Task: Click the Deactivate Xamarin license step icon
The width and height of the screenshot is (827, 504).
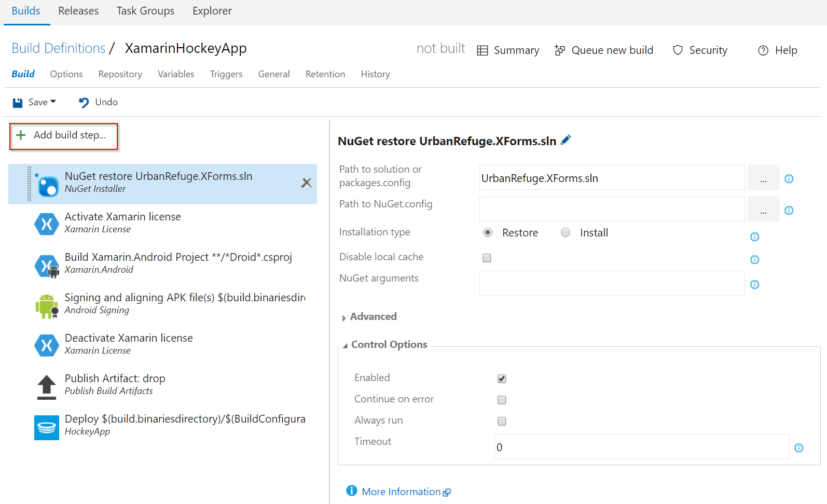Action: (47, 345)
